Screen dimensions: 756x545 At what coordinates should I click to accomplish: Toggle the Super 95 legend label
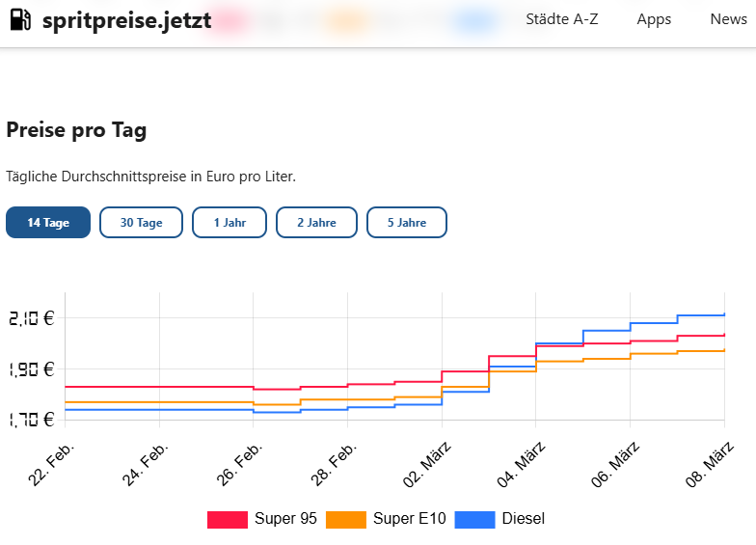[285, 519]
